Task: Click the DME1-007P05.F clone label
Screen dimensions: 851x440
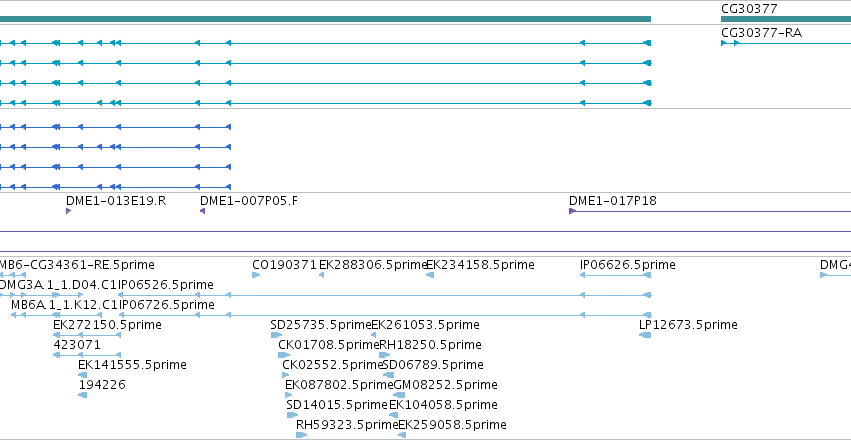Action: tap(249, 201)
